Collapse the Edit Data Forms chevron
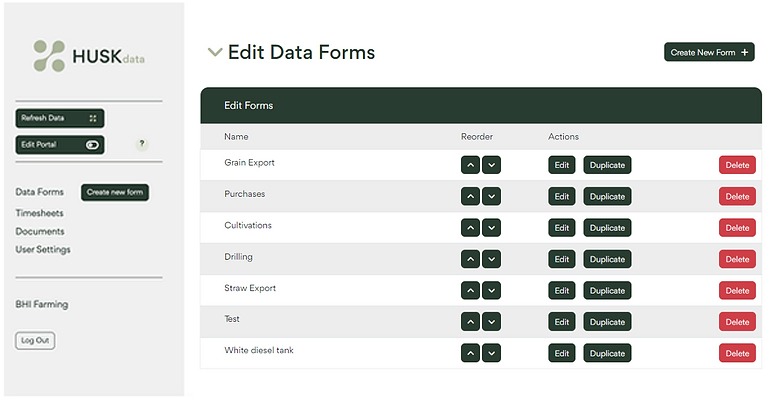Screen dimensions: 772x403 point(214,53)
